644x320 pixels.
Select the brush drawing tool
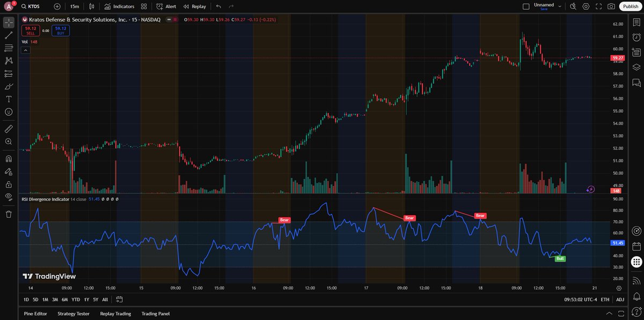point(9,86)
